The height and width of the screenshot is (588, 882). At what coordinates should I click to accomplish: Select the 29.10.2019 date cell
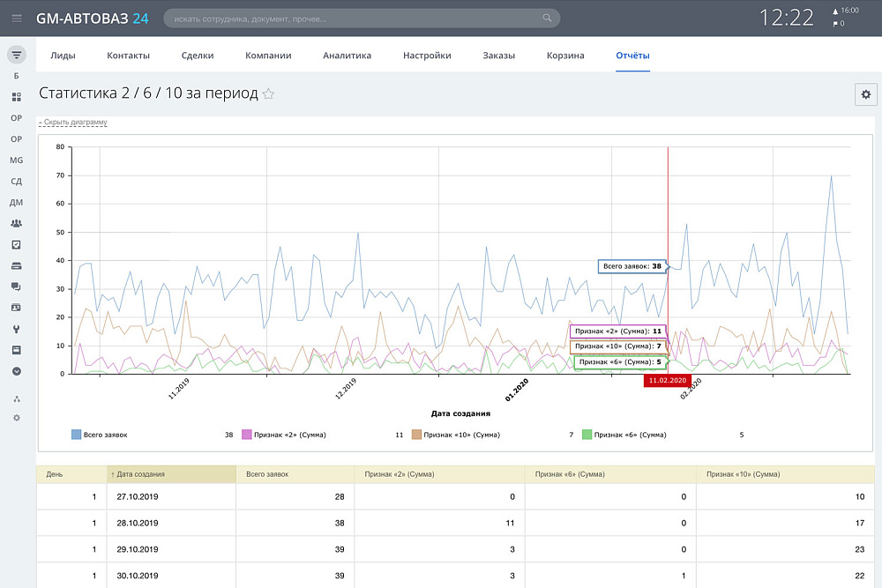point(172,549)
